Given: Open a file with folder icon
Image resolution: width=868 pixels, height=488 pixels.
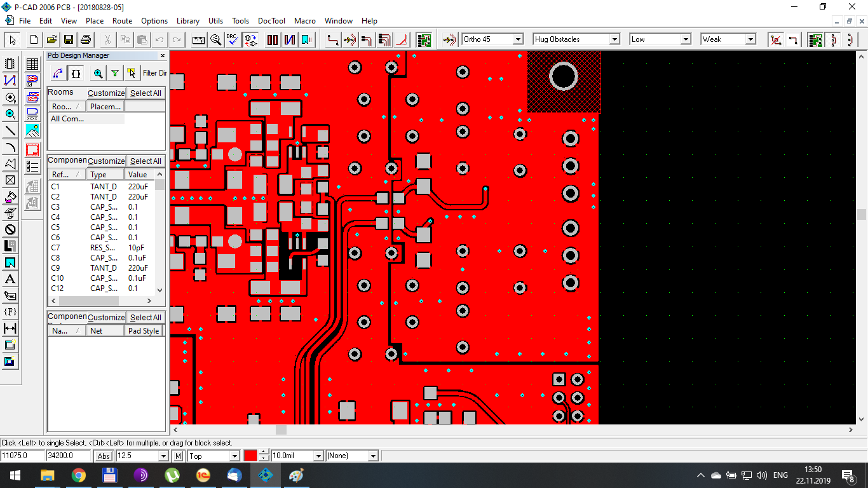Looking at the screenshot, I should tap(51, 39).
